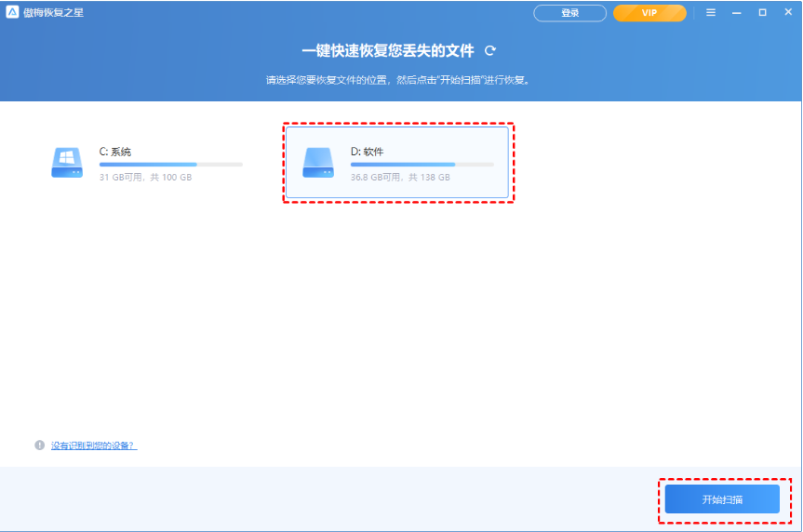Maximize the recovery window
The width and height of the screenshot is (803, 532).
tap(763, 12)
